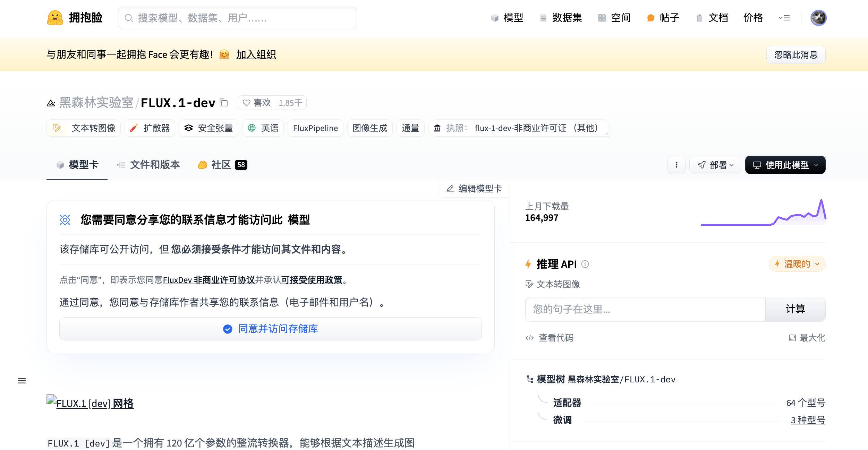Open the license tag flux-1-dev-非商业许可证
Image resolution: width=868 pixels, height=450 pixels.
(x=519, y=128)
